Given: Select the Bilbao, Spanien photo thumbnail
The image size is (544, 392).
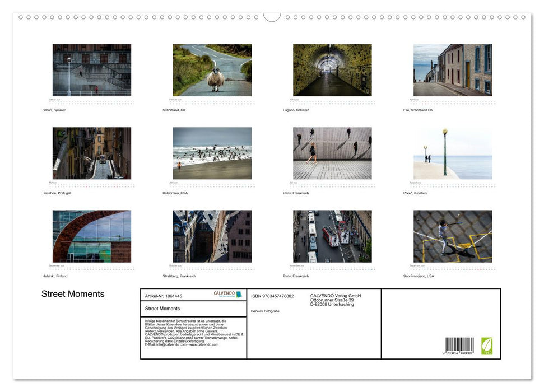Looking at the screenshot, I should [92, 69].
